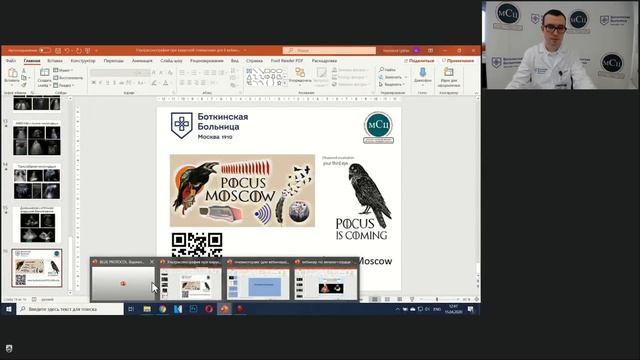
Task: Switch to the Переходы tab
Action: pyautogui.click(x=113, y=61)
